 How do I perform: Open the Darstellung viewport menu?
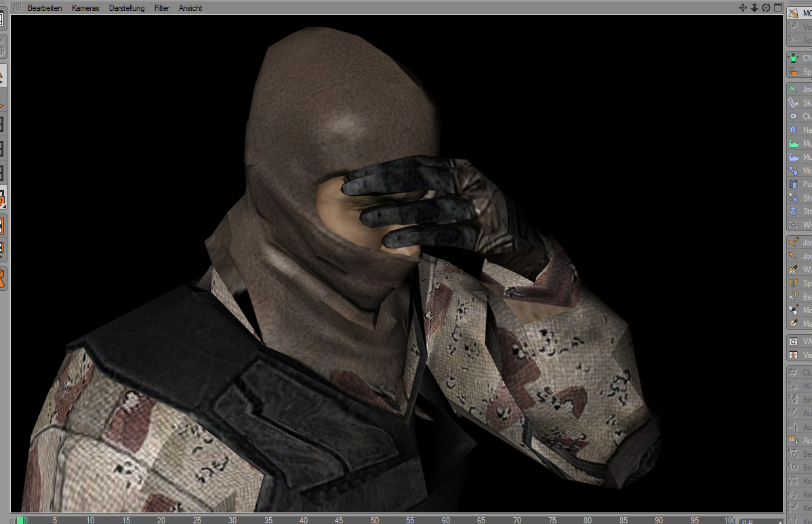[127, 8]
